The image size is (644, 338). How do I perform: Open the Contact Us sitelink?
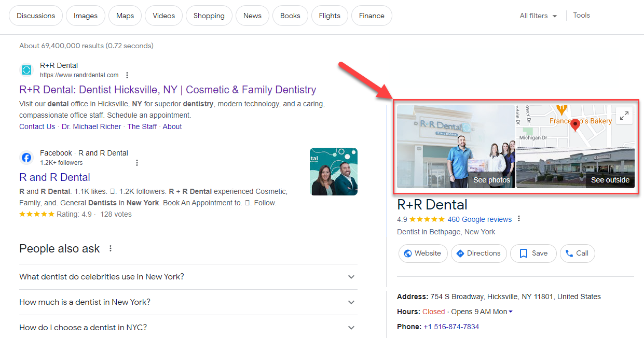click(37, 126)
